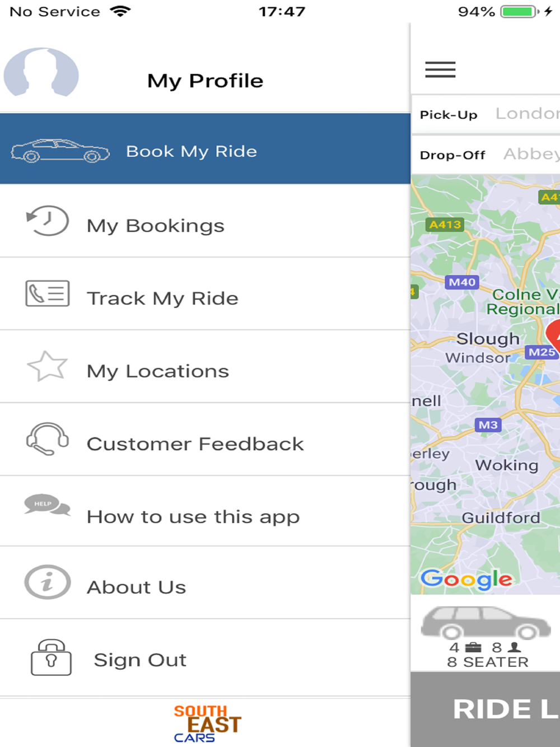Image resolution: width=560 pixels, height=747 pixels.
Task: Click the star icon for My Locations
Action: pos(48,366)
